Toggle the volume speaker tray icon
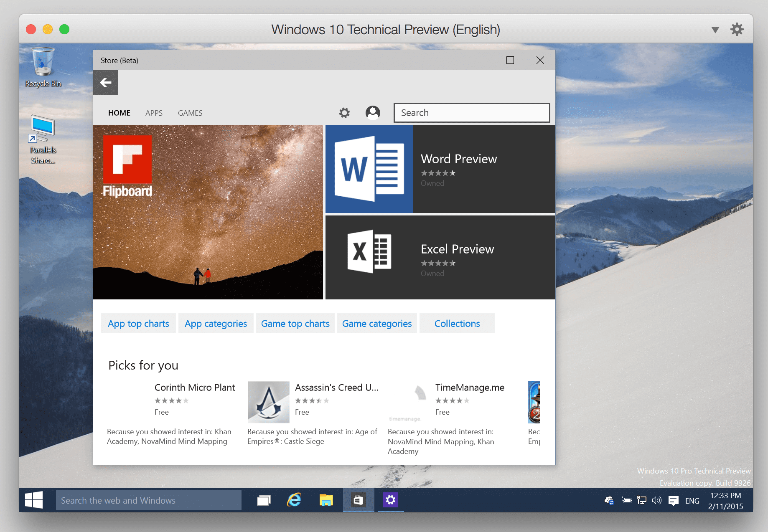 (656, 500)
